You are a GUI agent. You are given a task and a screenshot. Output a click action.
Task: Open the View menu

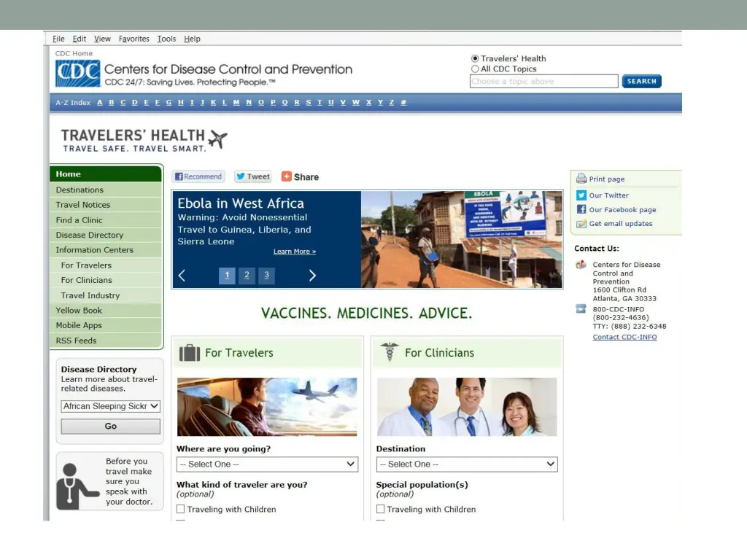pyautogui.click(x=102, y=39)
